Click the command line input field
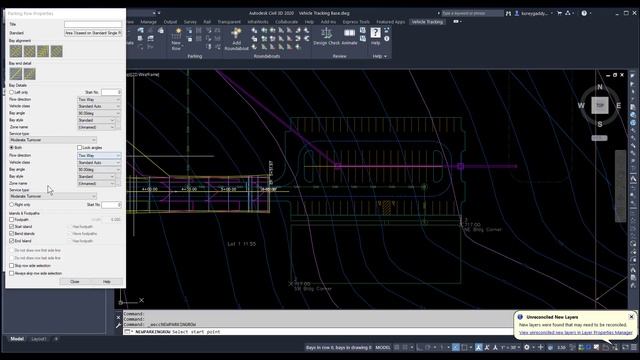This screenshot has width=640, height=360. click(x=318, y=332)
